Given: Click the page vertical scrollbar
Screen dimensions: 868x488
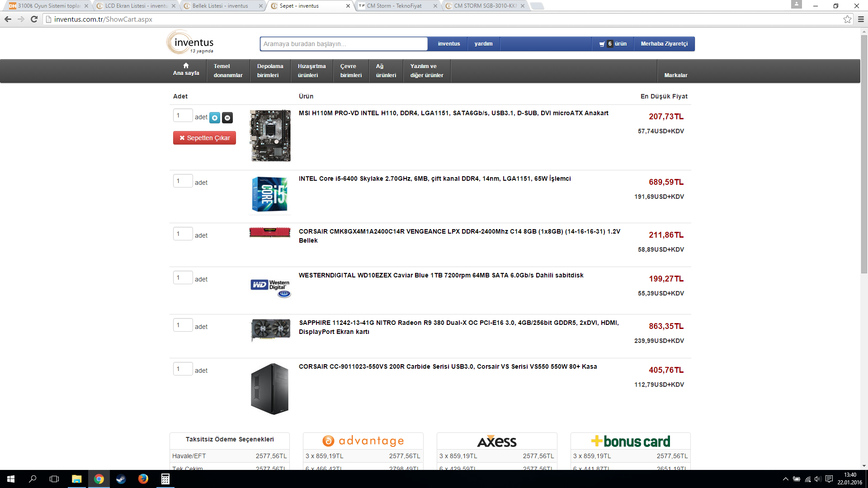Looking at the screenshot, I should [864, 154].
